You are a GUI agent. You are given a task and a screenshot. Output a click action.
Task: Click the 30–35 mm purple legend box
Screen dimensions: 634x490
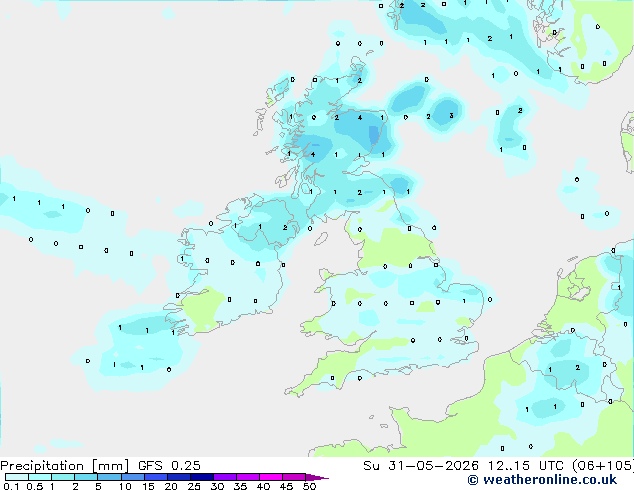pyautogui.click(x=225, y=477)
